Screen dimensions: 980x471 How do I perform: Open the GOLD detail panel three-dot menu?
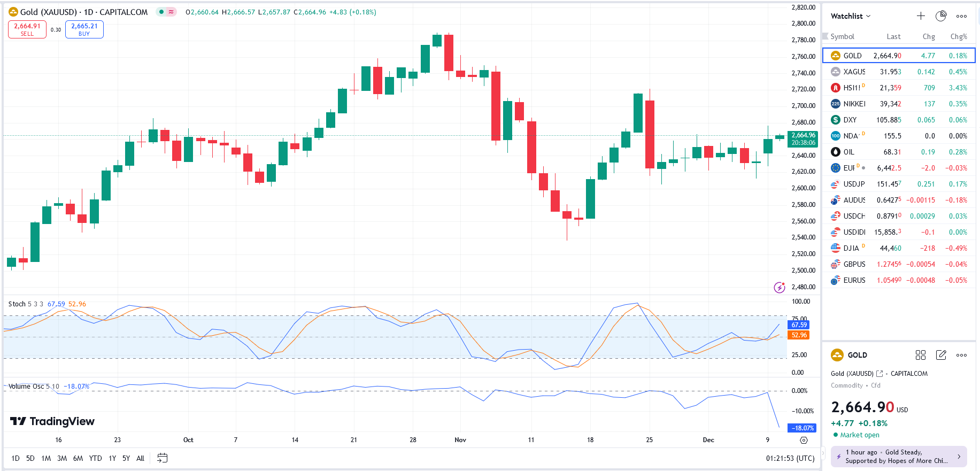961,355
